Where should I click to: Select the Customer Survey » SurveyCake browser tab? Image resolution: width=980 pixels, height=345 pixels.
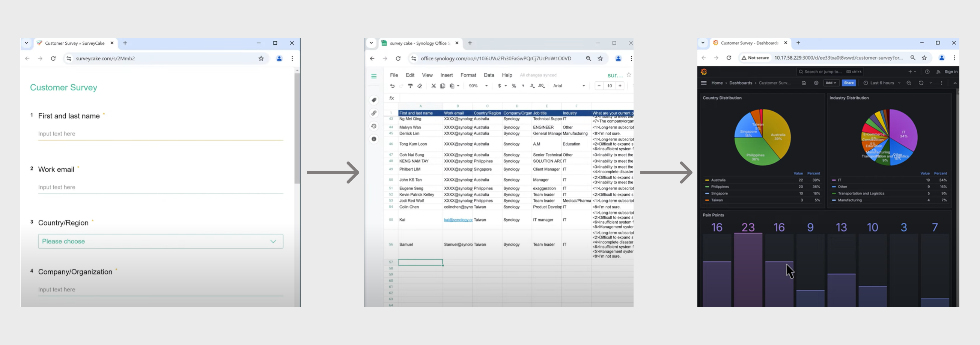click(75, 43)
